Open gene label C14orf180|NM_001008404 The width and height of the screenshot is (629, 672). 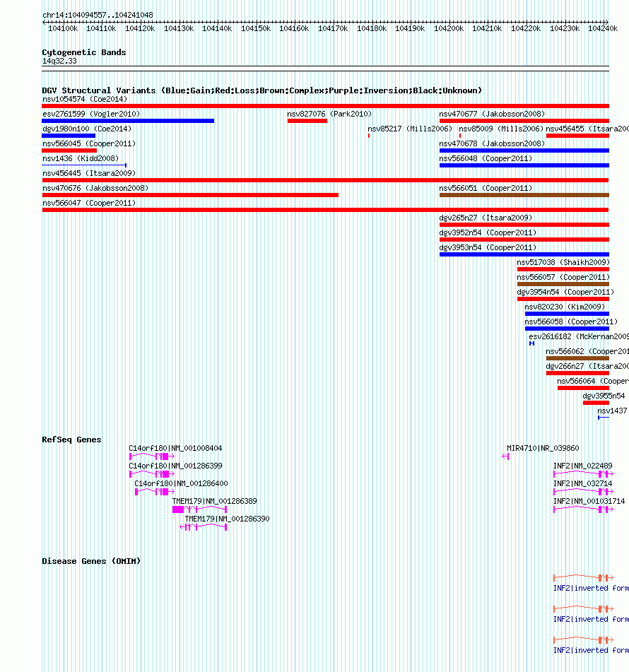tap(175, 448)
